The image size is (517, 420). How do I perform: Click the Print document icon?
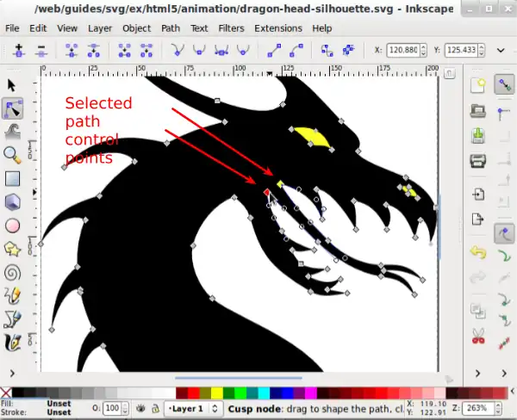pos(478,160)
